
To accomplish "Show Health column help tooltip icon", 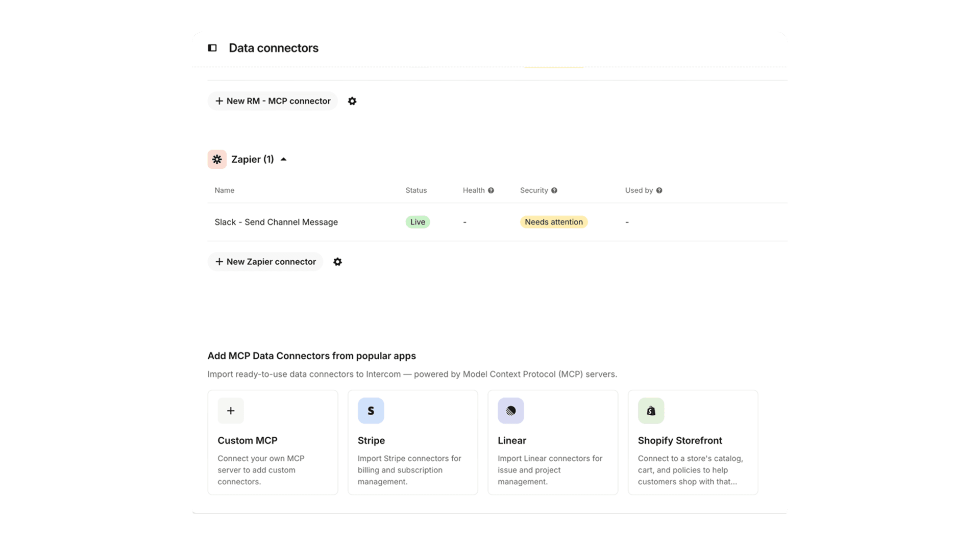I will tap(491, 190).
